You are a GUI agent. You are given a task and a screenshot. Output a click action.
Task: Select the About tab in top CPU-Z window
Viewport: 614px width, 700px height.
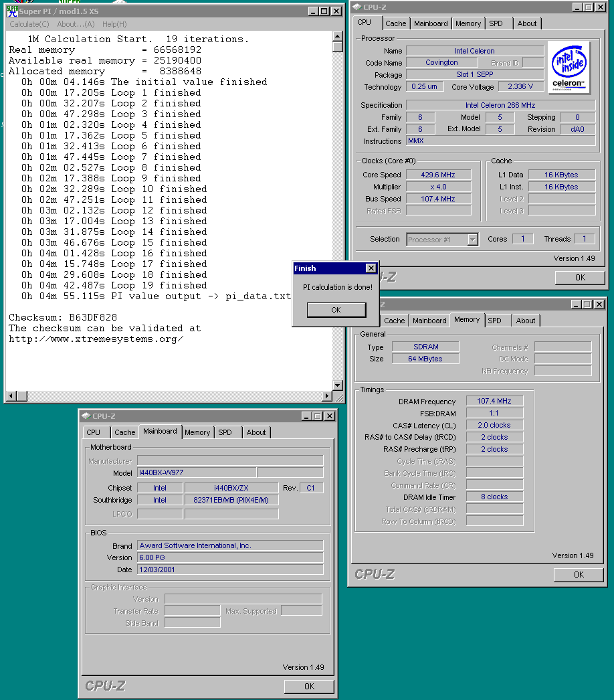pyautogui.click(x=527, y=23)
